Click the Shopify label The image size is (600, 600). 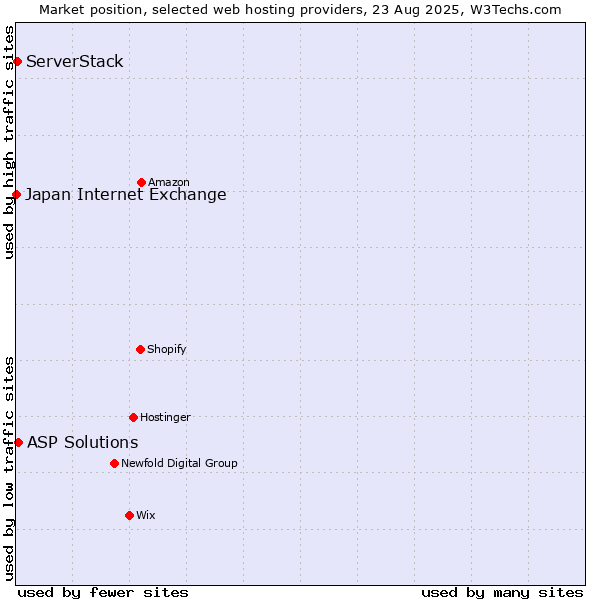[x=166, y=349]
